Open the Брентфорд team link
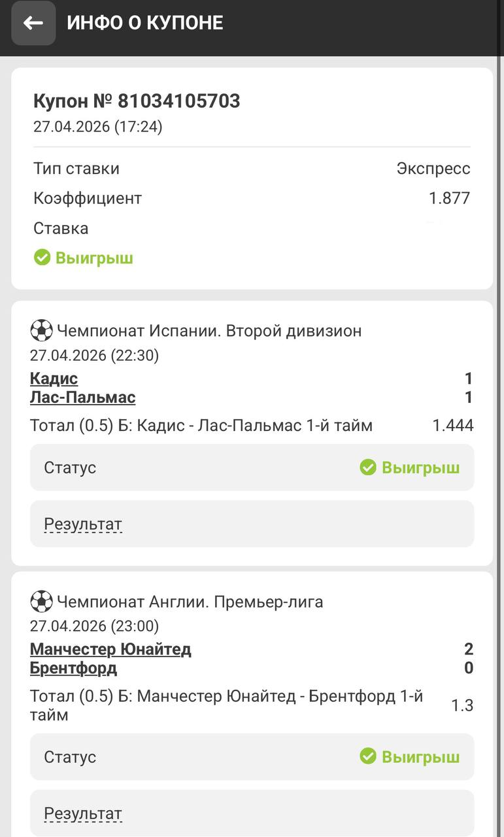Viewport: 504px width, 837px height. click(73, 668)
